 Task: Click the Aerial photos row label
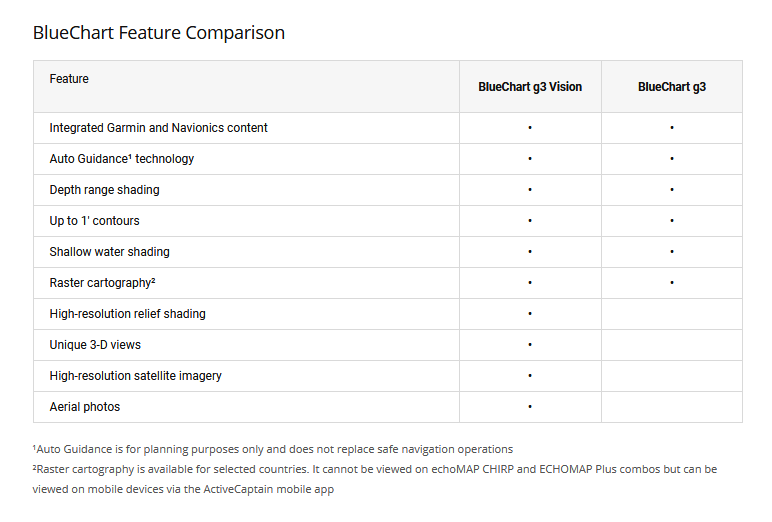pyautogui.click(x=84, y=407)
